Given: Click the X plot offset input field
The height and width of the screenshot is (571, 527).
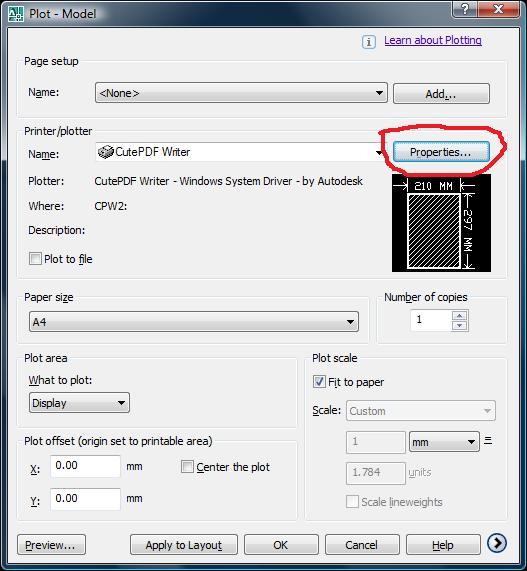Looking at the screenshot, I should pyautogui.click(x=85, y=466).
